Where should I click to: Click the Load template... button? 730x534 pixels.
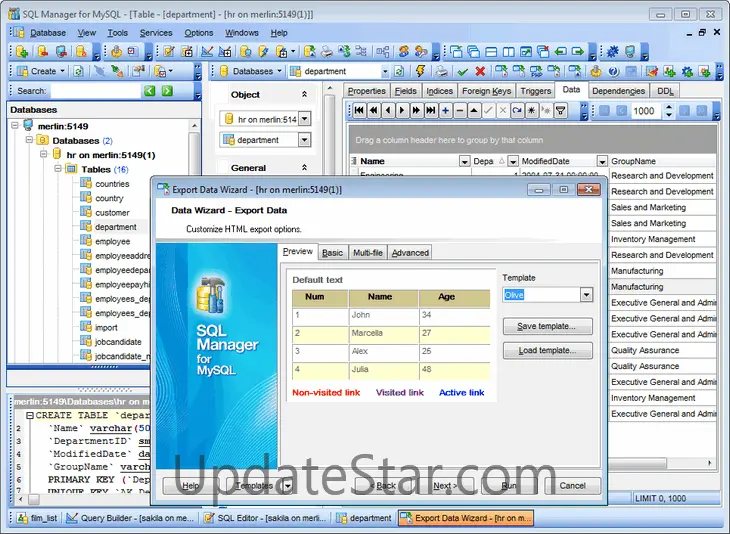click(548, 351)
